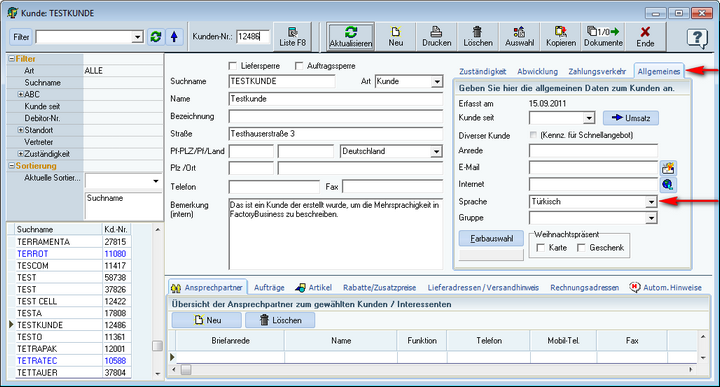Viewport: 720px width, 387px height.
Task: Click the Umsatz button
Action: (x=630, y=118)
